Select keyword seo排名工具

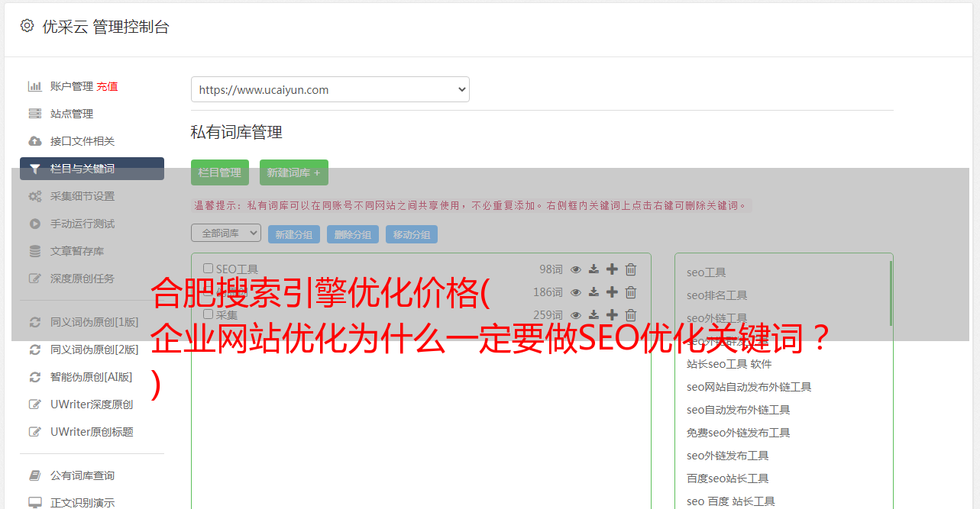pyautogui.click(x=717, y=295)
